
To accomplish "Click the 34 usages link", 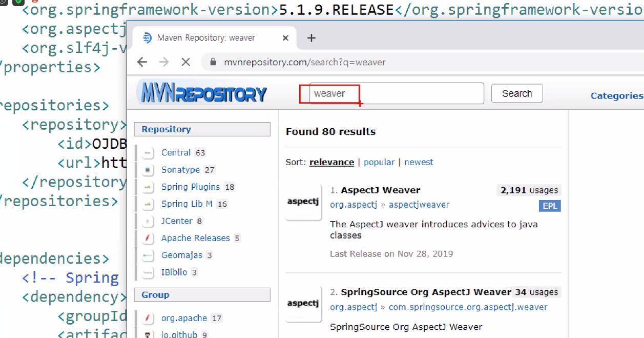I will coord(537,292).
